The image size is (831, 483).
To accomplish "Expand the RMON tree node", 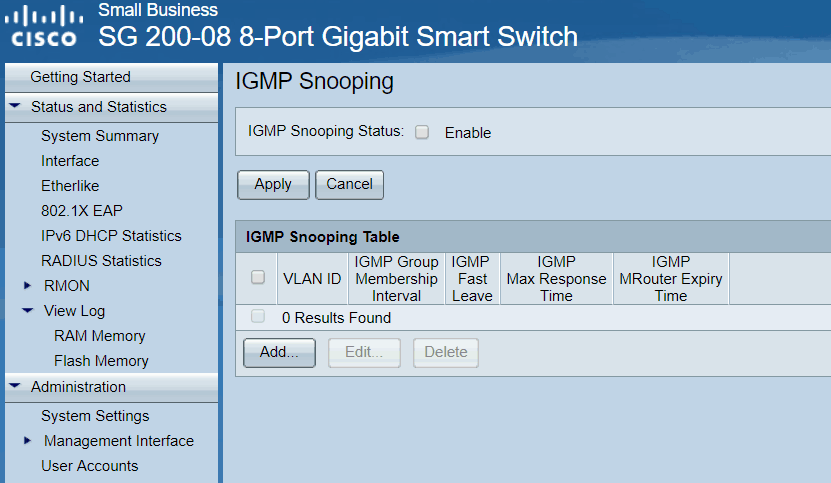I will (x=28, y=286).
